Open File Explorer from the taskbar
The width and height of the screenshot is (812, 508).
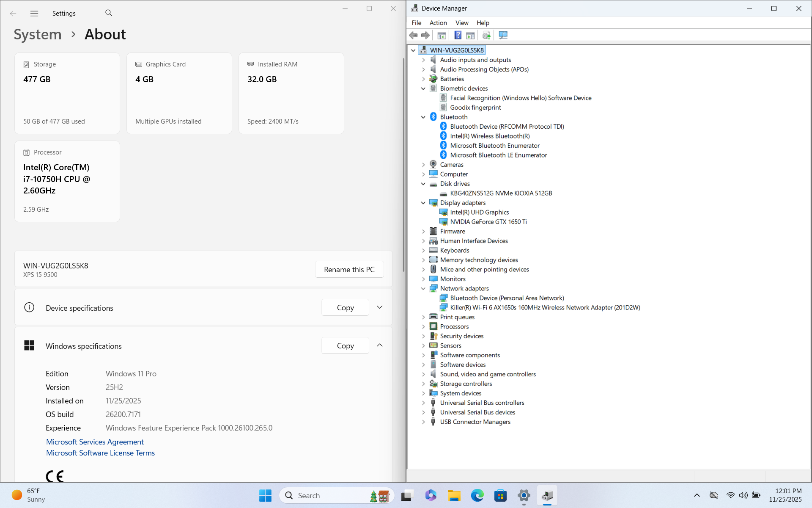pyautogui.click(x=454, y=495)
